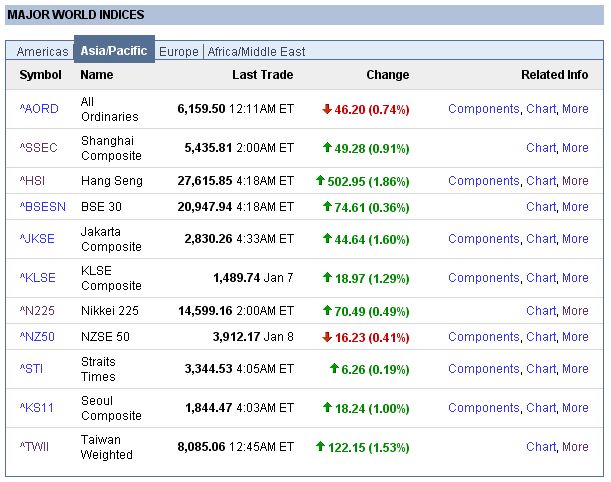Screen dimensions: 611x482
Task: Click More in the All Ordinaries row
Action: pyautogui.click(x=575, y=109)
